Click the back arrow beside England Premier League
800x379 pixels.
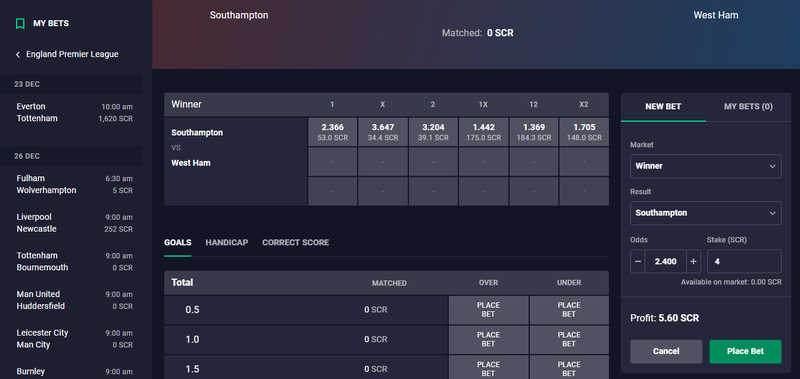[x=18, y=55]
